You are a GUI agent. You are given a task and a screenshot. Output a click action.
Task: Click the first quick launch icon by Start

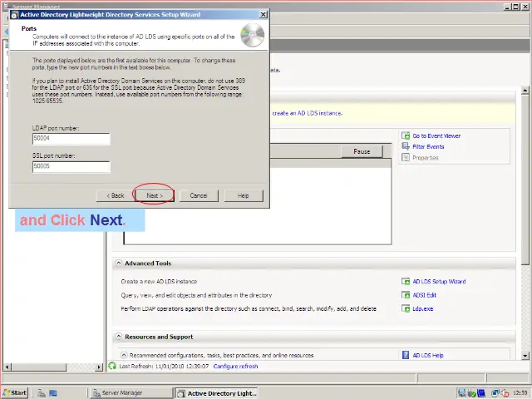click(x=42, y=393)
